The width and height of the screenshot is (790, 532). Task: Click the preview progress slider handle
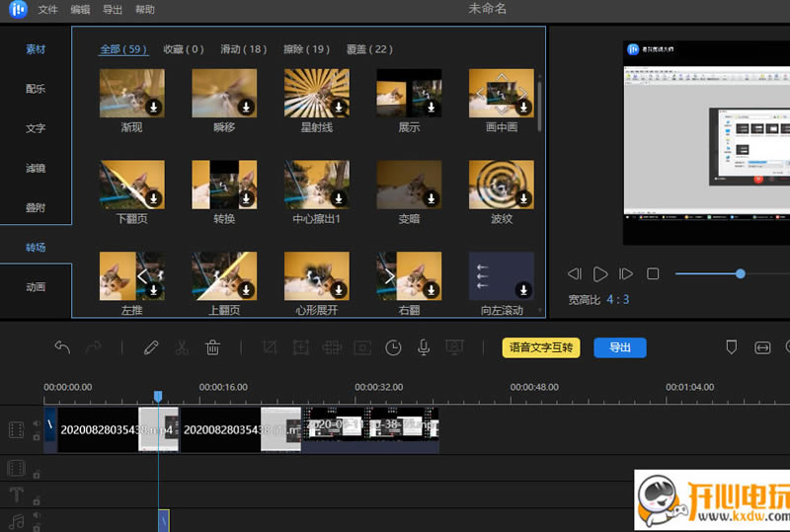click(x=740, y=273)
